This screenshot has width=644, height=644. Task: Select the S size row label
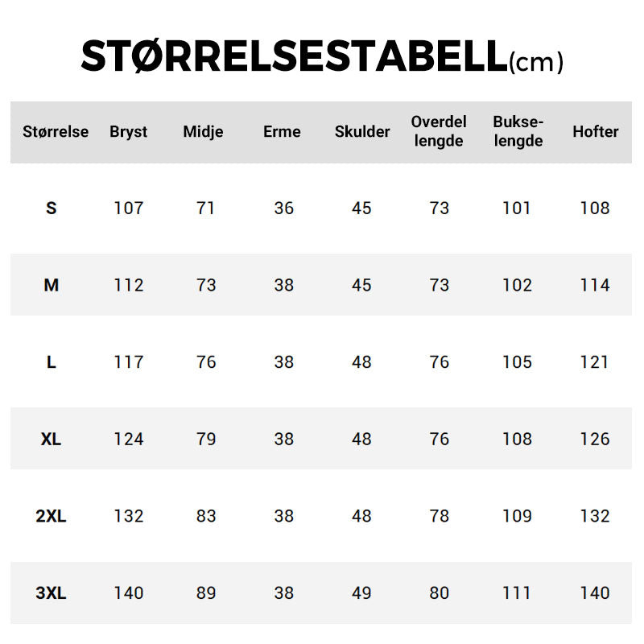[52, 208]
